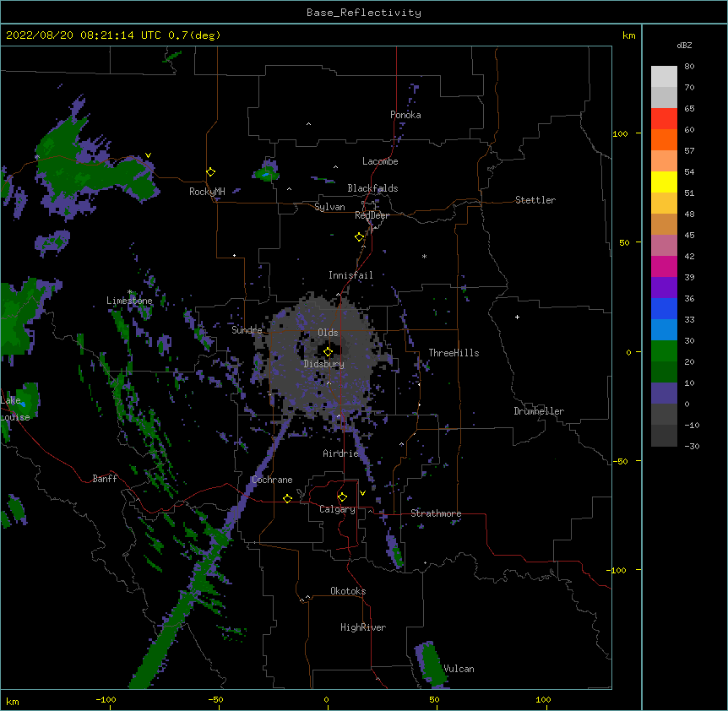Select the Airdrie label

(340, 453)
